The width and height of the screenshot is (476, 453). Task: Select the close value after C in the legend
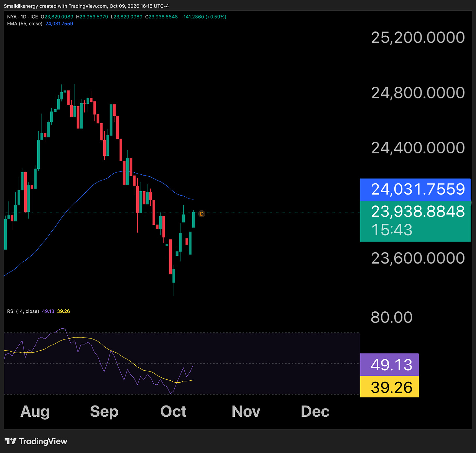coord(163,17)
